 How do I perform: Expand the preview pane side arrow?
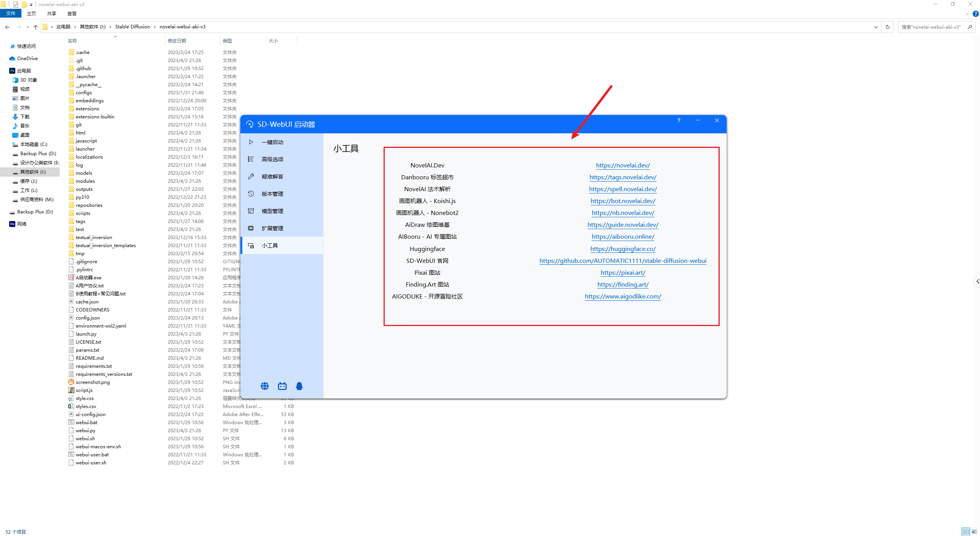tap(977, 281)
